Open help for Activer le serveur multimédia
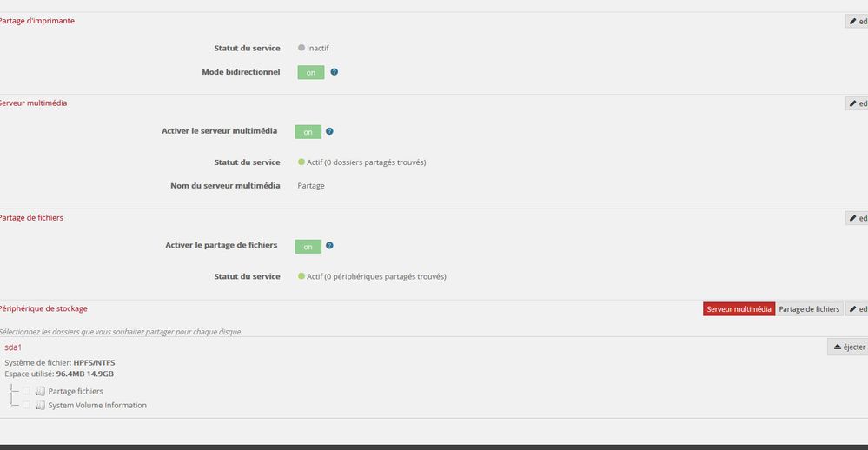The height and width of the screenshot is (450, 868). (330, 132)
